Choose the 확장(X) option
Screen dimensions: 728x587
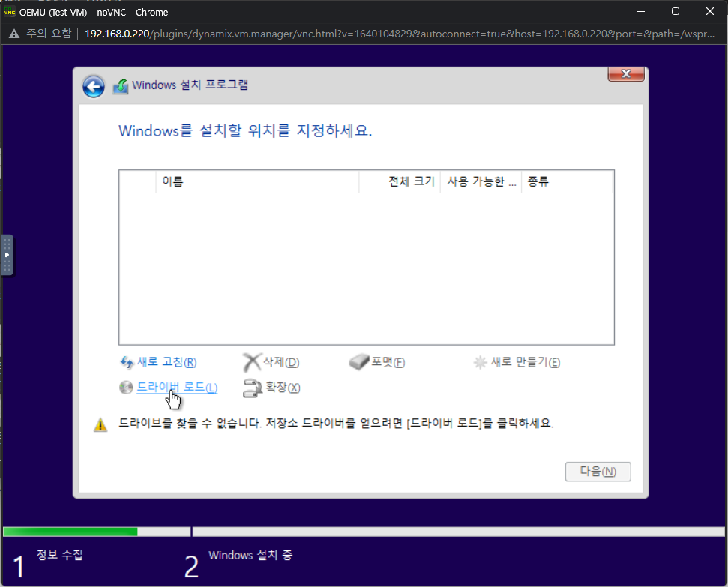(283, 388)
